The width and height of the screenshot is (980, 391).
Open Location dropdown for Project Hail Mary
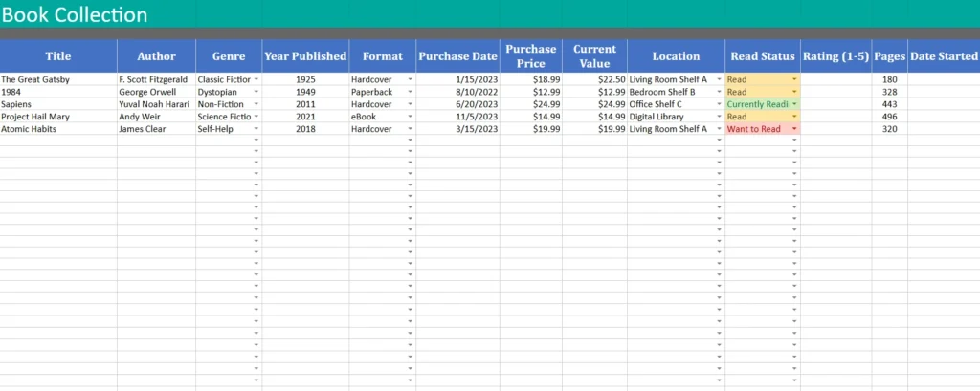coord(720,117)
